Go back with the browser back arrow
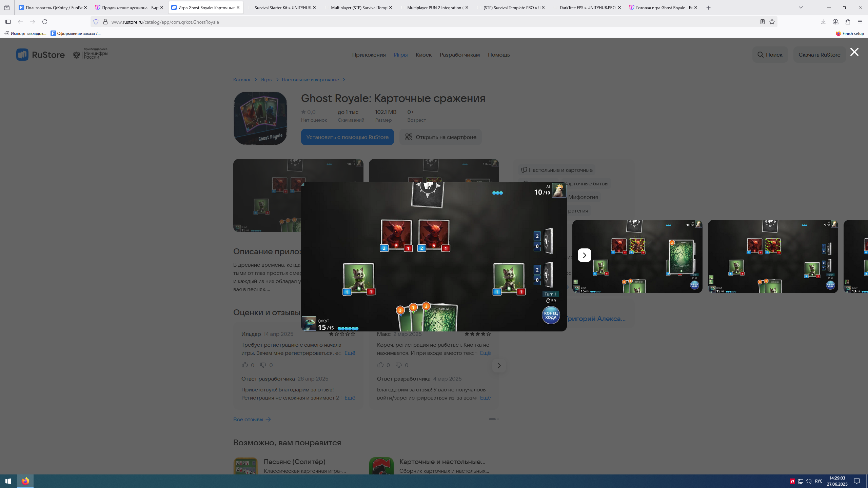Screen dimensions: 868x488 pyautogui.click(x=20, y=22)
